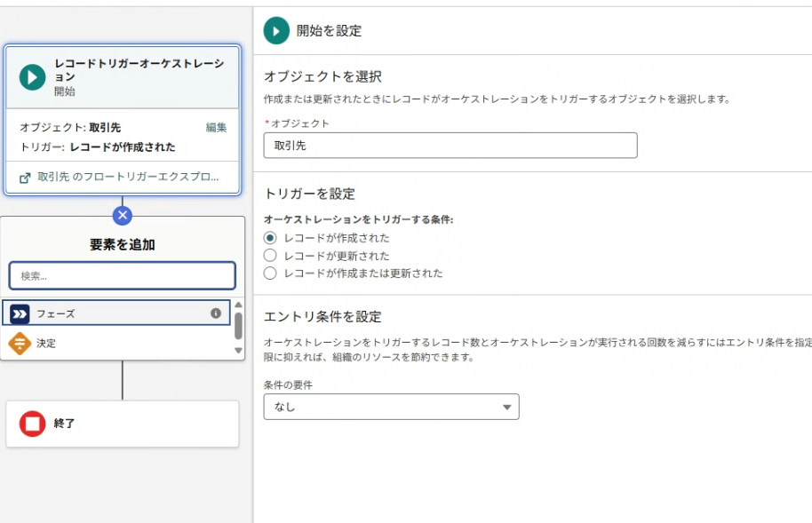Image resolution: width=812 pixels, height=523 pixels.
Task: Click the フェーズ stage chevron icon
Action: [20, 313]
